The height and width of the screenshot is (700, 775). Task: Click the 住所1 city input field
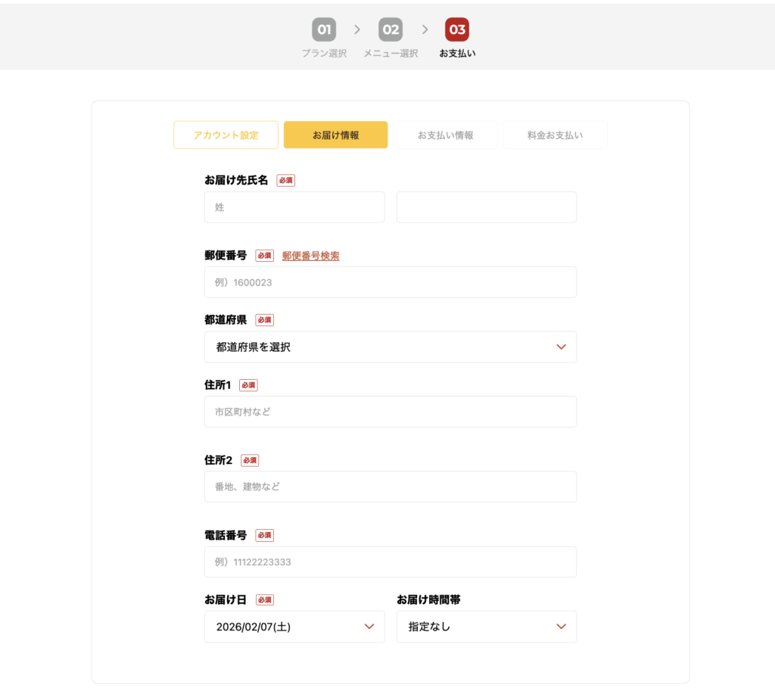tap(391, 412)
